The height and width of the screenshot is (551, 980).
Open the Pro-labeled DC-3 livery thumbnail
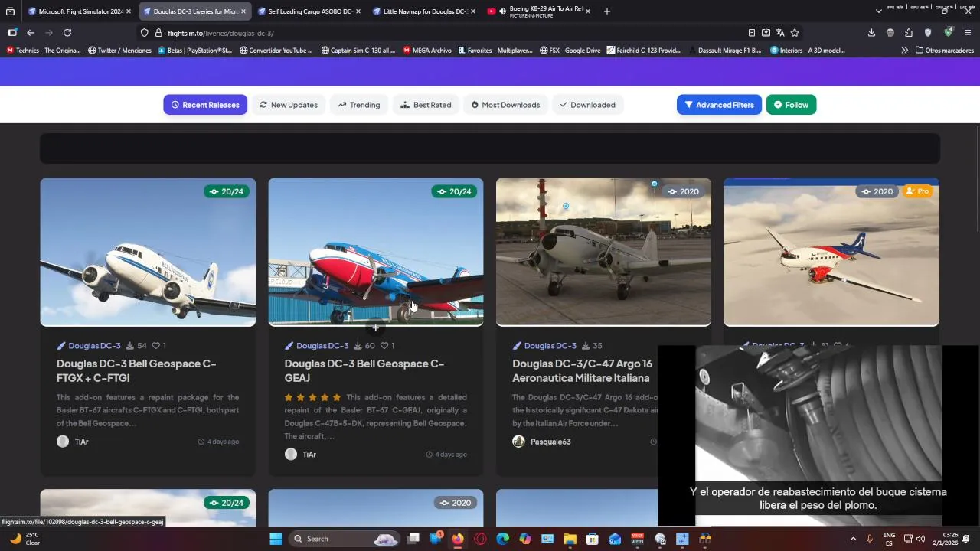831,253
